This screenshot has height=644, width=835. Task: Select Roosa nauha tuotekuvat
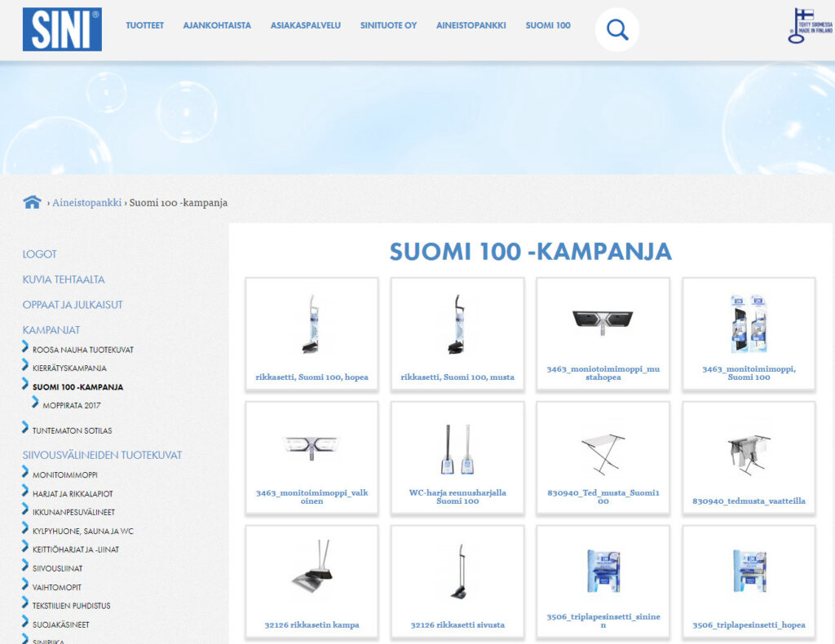click(x=83, y=350)
